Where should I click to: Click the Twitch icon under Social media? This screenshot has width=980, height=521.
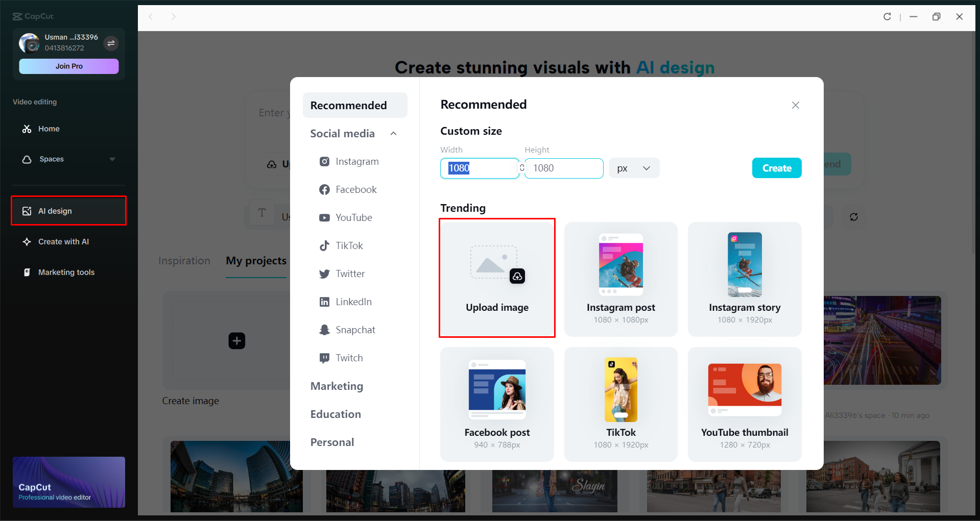[325, 358]
